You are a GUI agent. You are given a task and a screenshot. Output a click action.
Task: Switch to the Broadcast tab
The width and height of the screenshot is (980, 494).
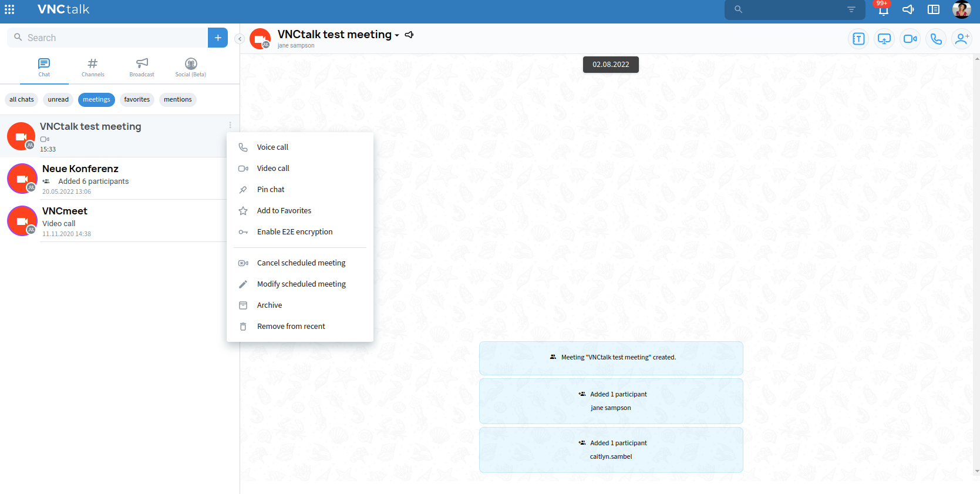(142, 68)
